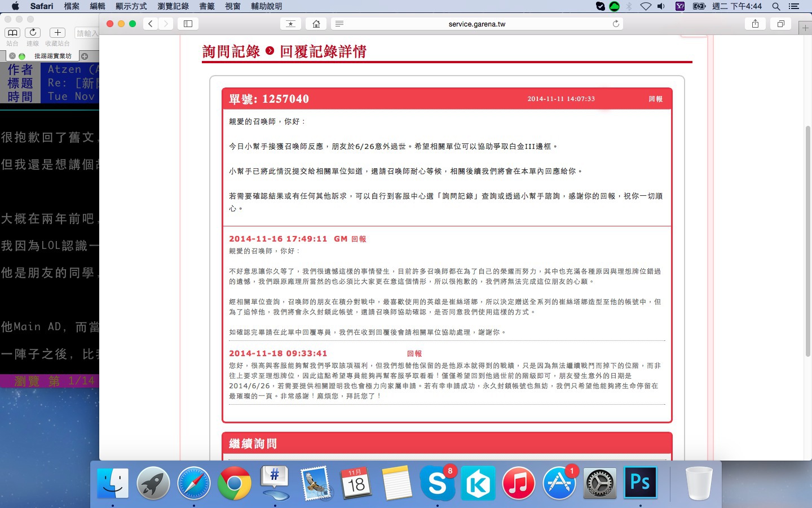Image resolution: width=812 pixels, height=508 pixels.
Task: Open the 書籤 menu in menu bar
Action: tap(207, 6)
